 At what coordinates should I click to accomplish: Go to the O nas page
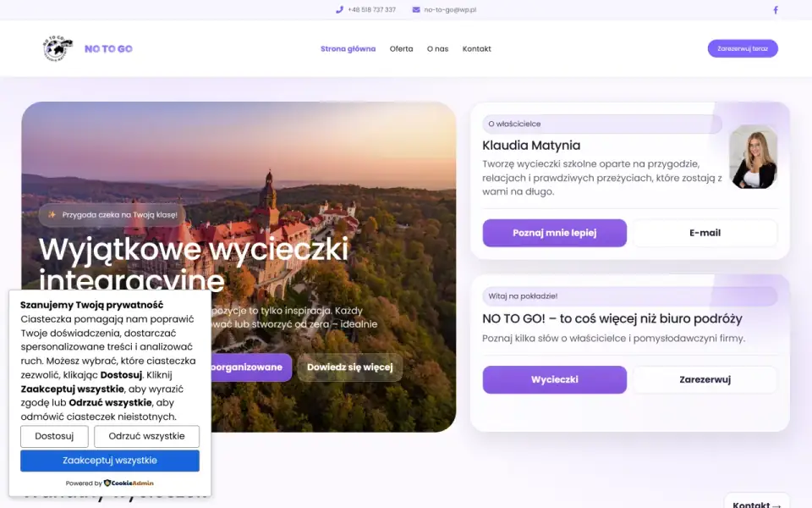click(x=437, y=49)
